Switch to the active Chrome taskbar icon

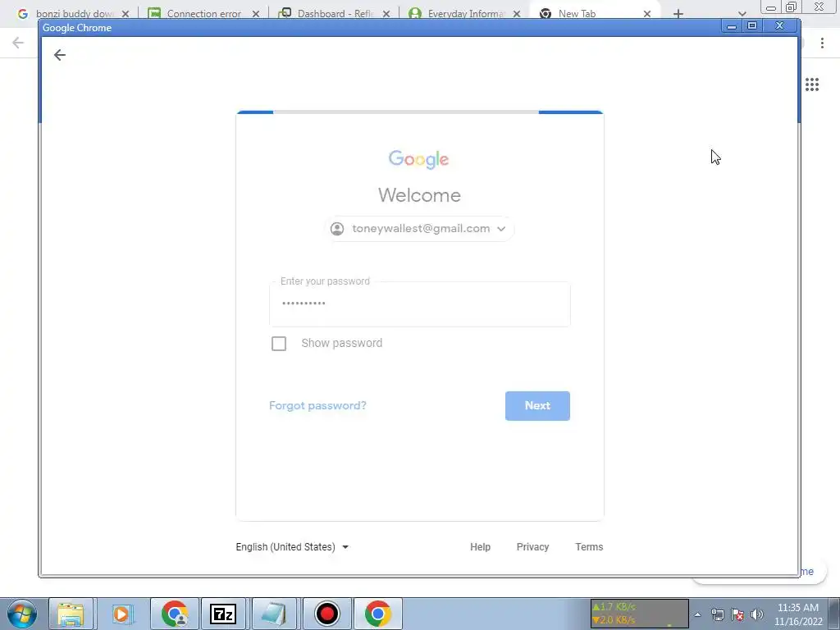click(377, 614)
